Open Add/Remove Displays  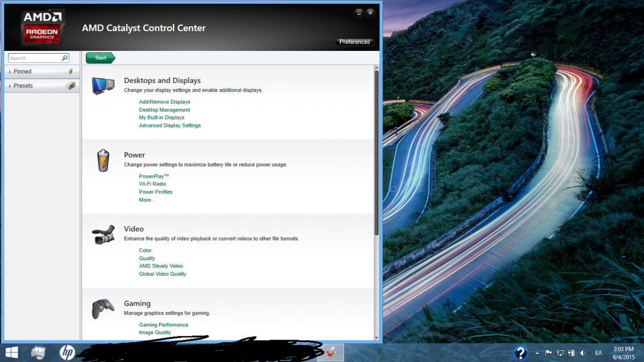[x=164, y=102]
